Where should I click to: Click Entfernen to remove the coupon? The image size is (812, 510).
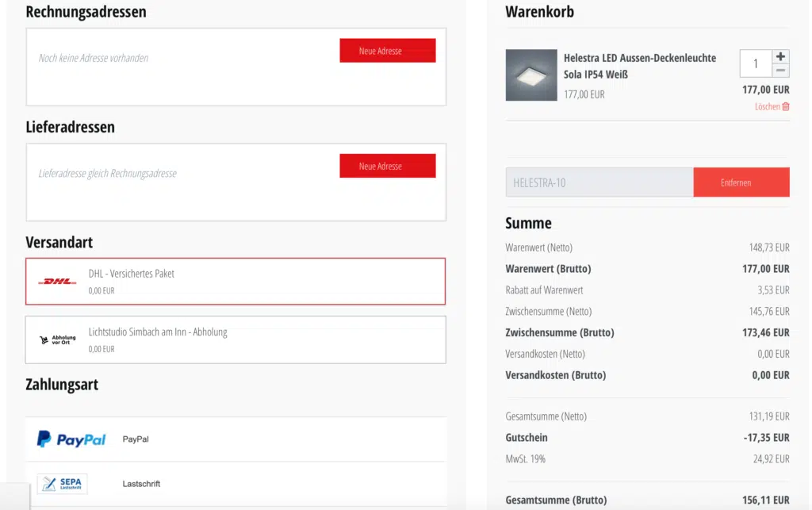[x=741, y=182]
